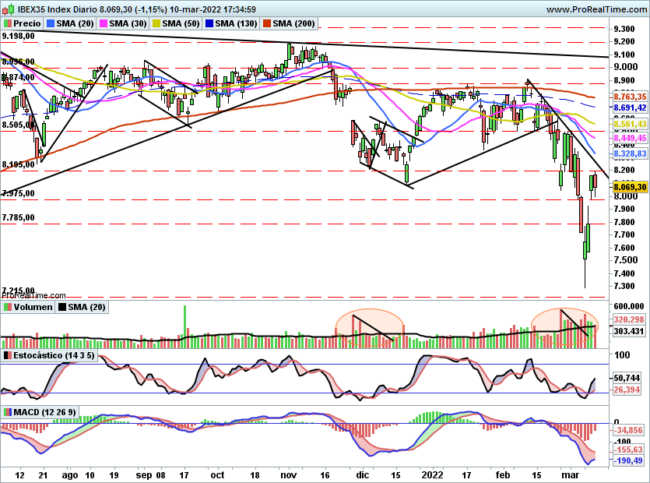Select the MACD (12 26 9) label
This screenshot has height=483, width=650.
(45, 412)
